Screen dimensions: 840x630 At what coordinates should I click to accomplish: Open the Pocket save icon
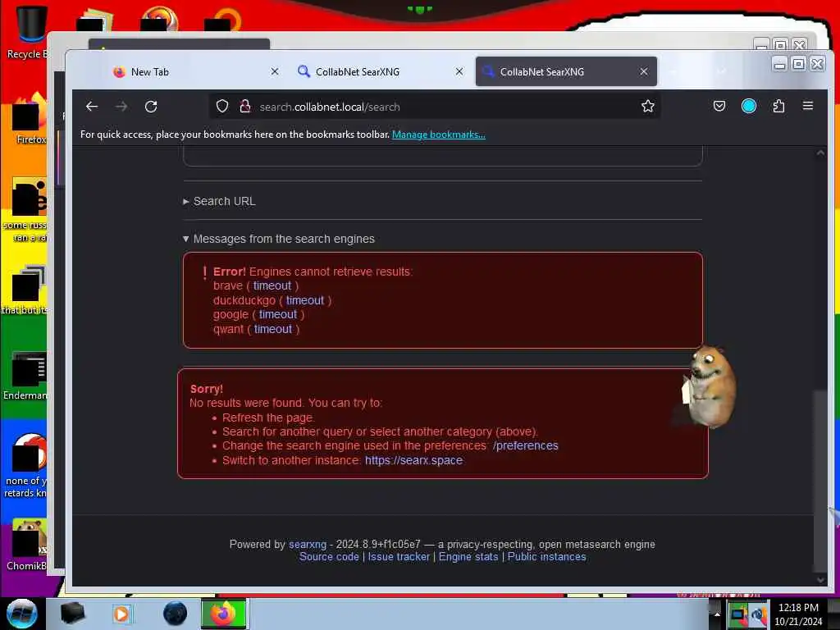[x=719, y=106]
